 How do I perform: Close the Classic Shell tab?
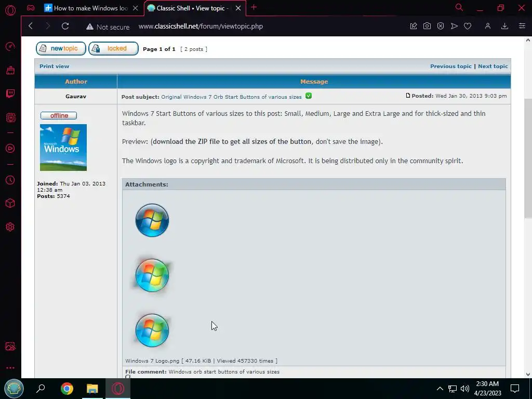click(x=238, y=8)
